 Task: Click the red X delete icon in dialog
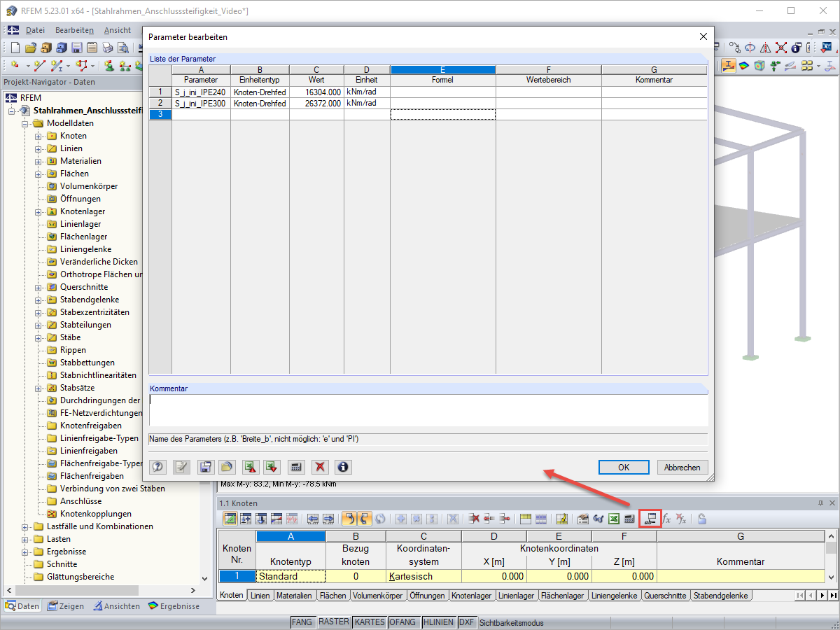319,467
